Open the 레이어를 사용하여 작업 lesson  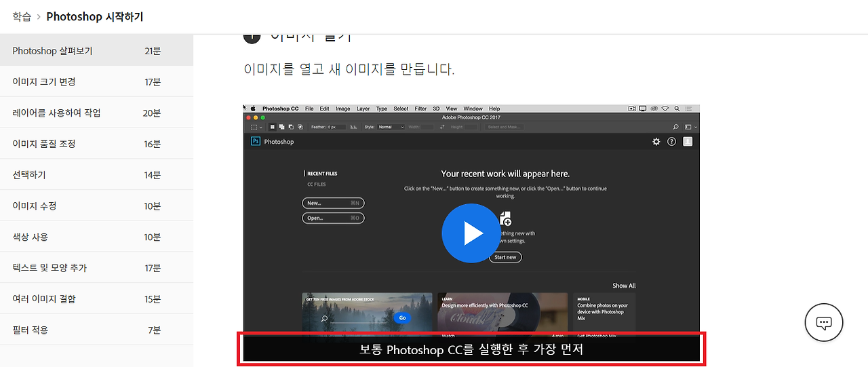[96, 113]
